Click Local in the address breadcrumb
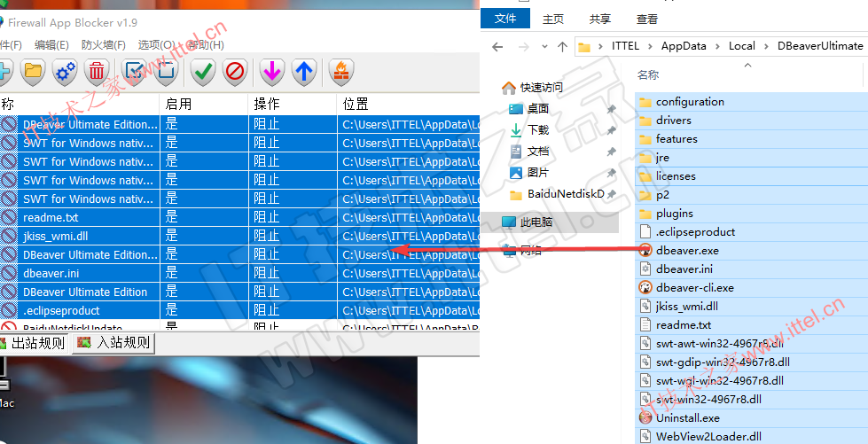This screenshot has width=868, height=444. tap(742, 46)
